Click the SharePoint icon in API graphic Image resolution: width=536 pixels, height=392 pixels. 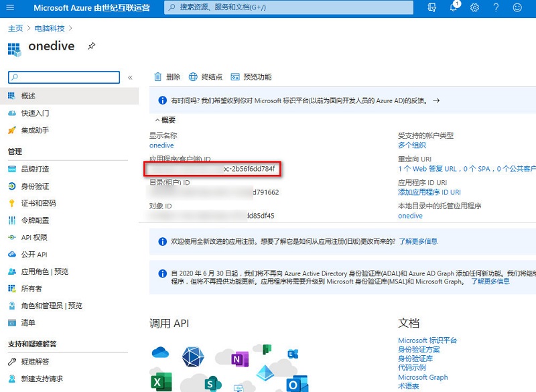click(212, 384)
